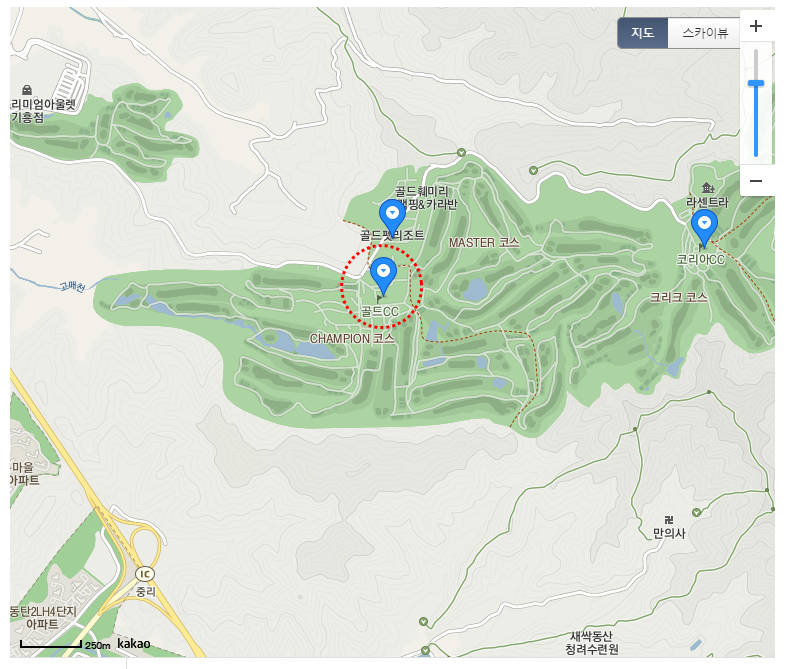Click the 고매천 stream label

(73, 286)
